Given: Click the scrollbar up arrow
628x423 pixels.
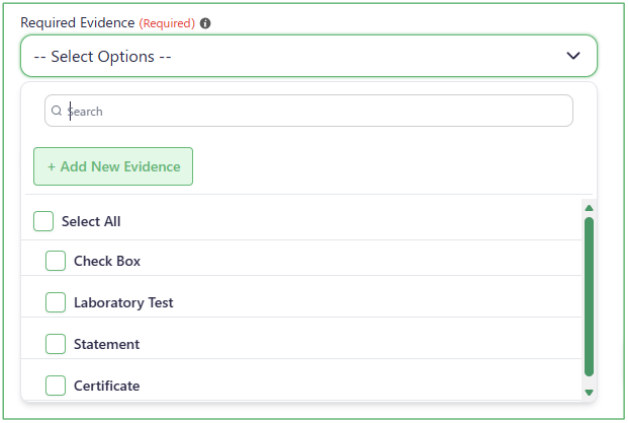Looking at the screenshot, I should pyautogui.click(x=589, y=208).
